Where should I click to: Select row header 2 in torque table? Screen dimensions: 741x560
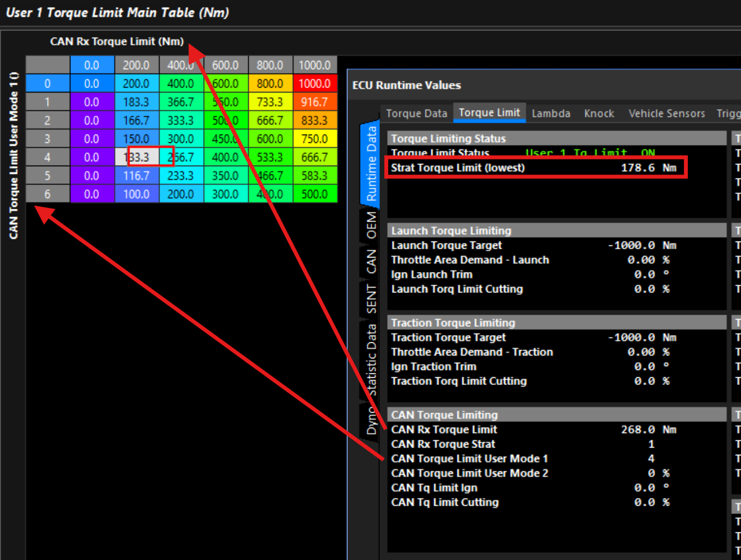coord(48,121)
